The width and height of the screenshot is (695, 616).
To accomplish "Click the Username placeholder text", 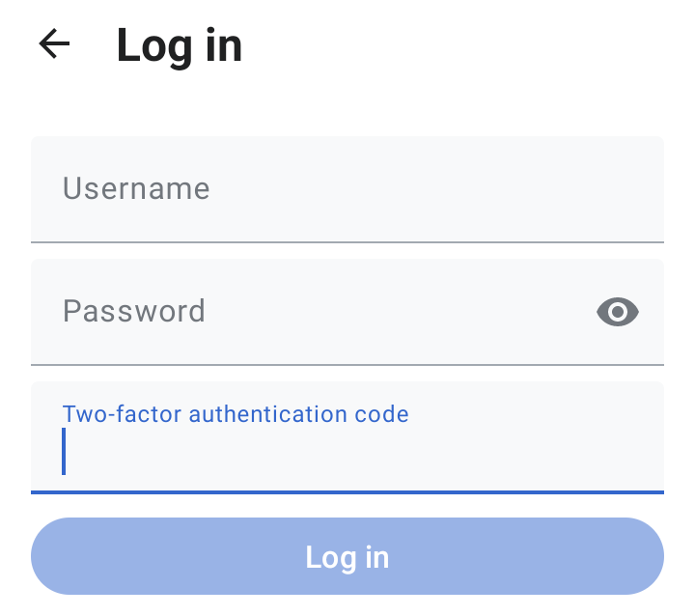I will 136,188.
